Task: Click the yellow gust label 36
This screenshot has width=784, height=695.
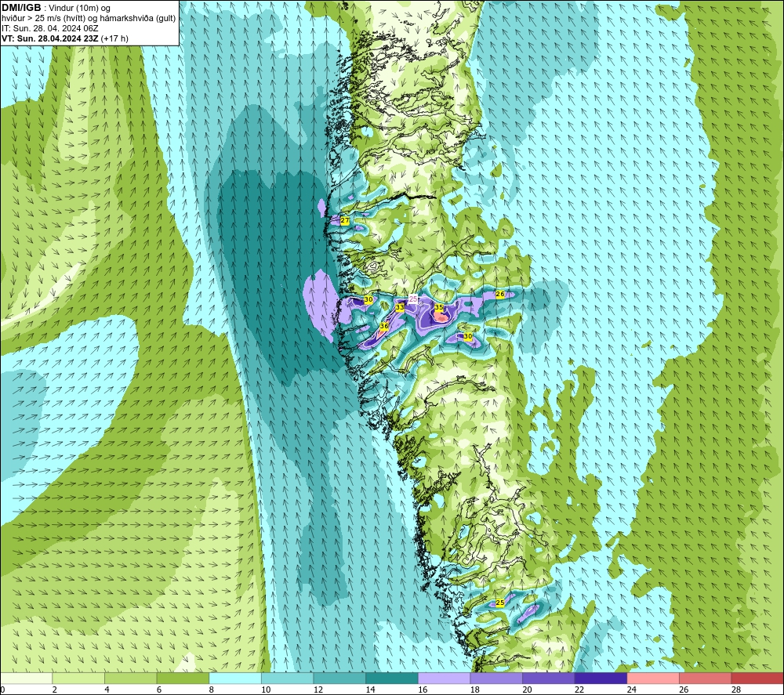Action: click(x=383, y=326)
